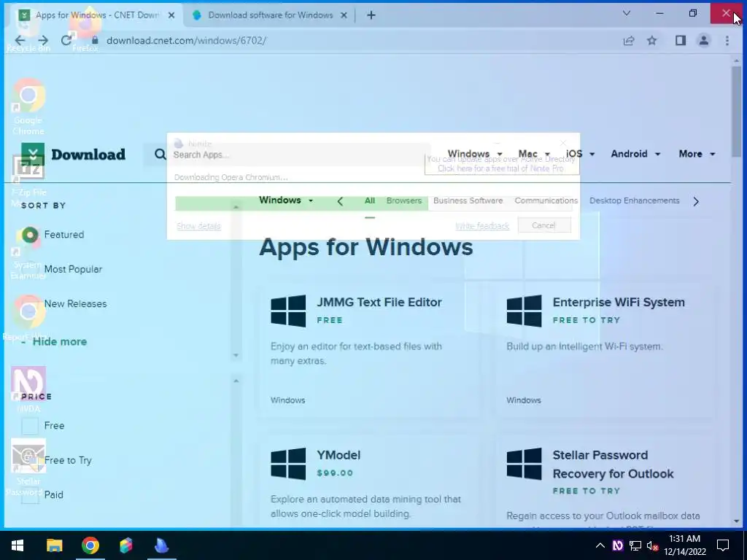
Task: Select the NVDA desktop shortcut
Action: [28, 389]
